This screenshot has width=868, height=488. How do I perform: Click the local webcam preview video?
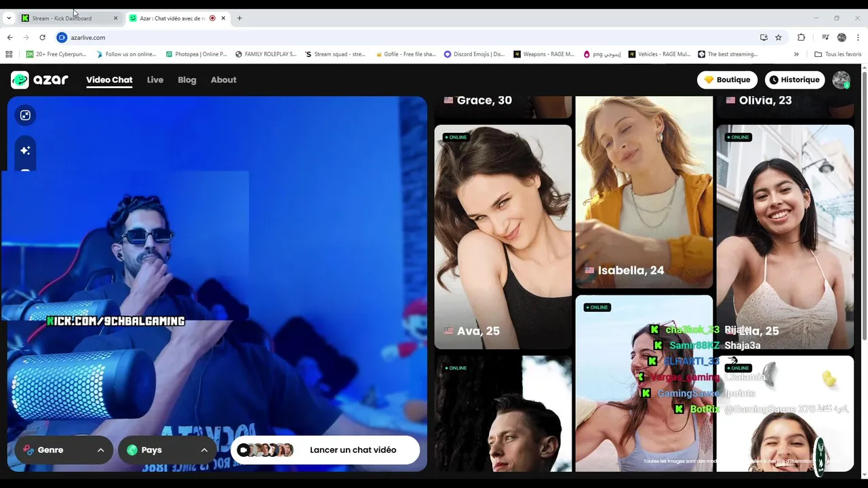[x=217, y=283]
